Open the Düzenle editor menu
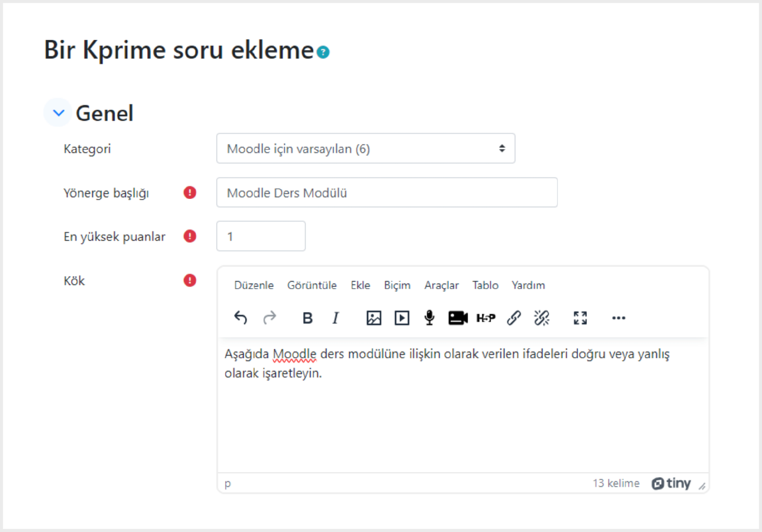The image size is (762, 532). coord(254,285)
